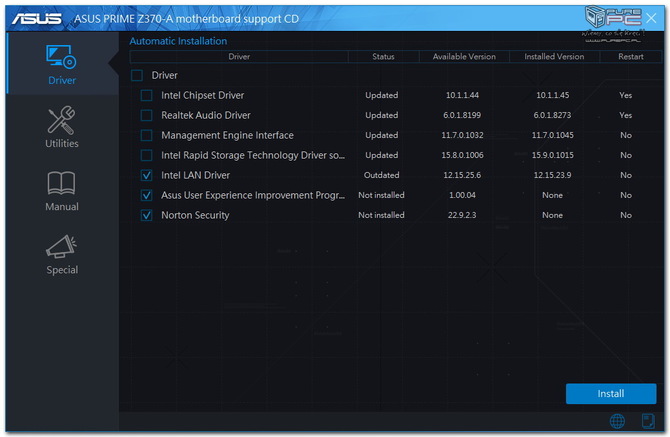Image resolution: width=670 pixels, height=437 pixels.
Task: Select the Realtek Audio Driver label
Action: pyautogui.click(x=206, y=115)
